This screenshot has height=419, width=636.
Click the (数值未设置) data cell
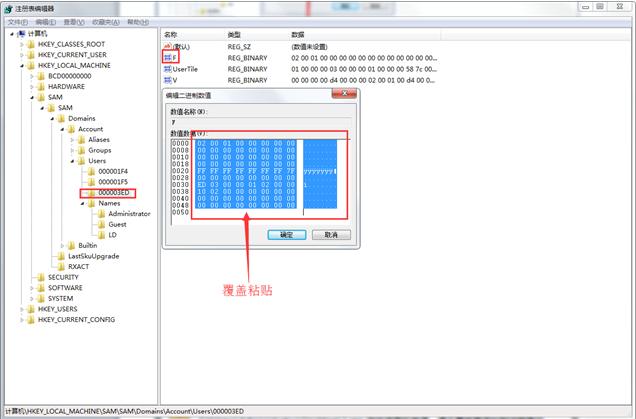pos(309,47)
